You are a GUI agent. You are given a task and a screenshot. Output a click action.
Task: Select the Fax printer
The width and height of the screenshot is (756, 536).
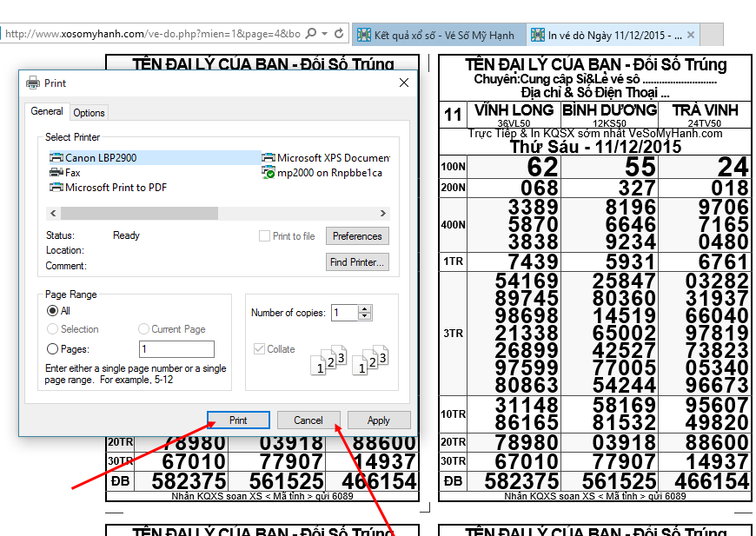click(x=65, y=173)
